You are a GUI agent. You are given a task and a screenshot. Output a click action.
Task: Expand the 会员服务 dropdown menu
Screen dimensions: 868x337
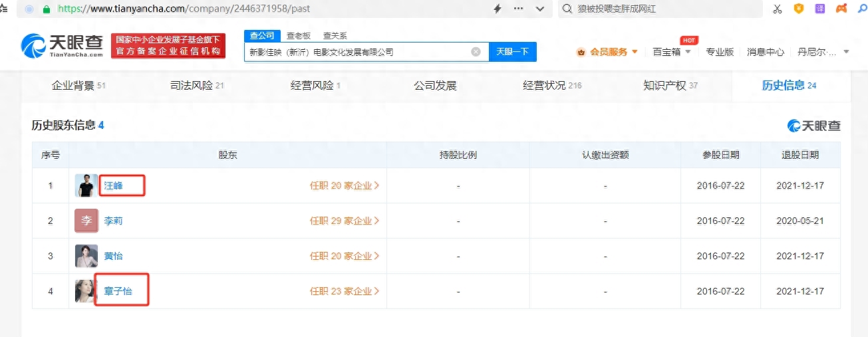[x=608, y=52]
